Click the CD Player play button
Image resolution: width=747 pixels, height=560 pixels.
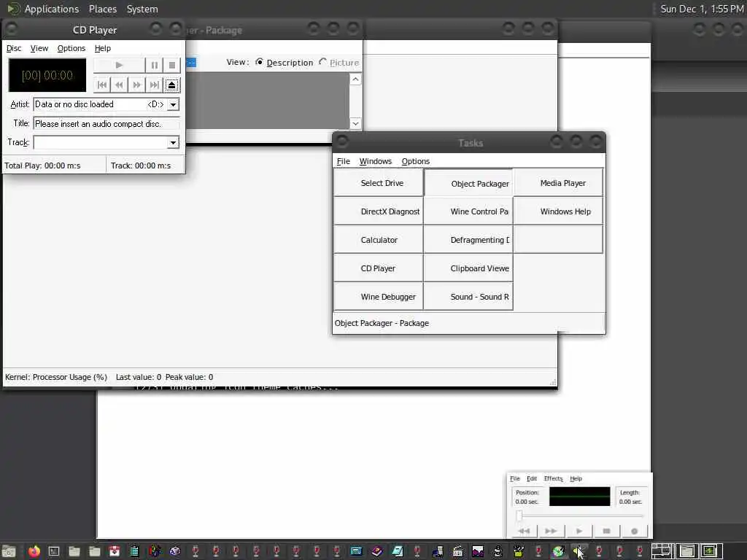point(119,65)
